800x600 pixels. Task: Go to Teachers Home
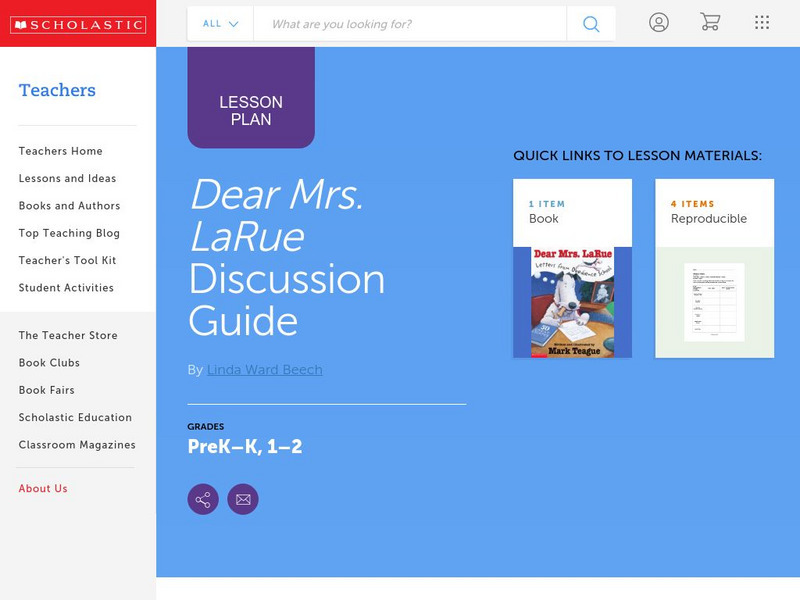(x=59, y=151)
